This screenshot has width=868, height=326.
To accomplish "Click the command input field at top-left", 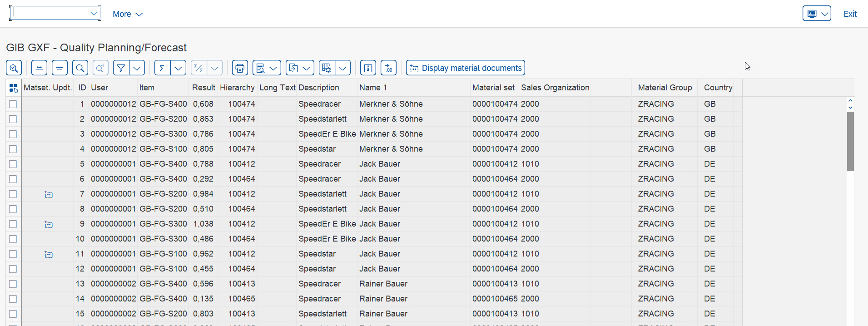I will [x=50, y=13].
